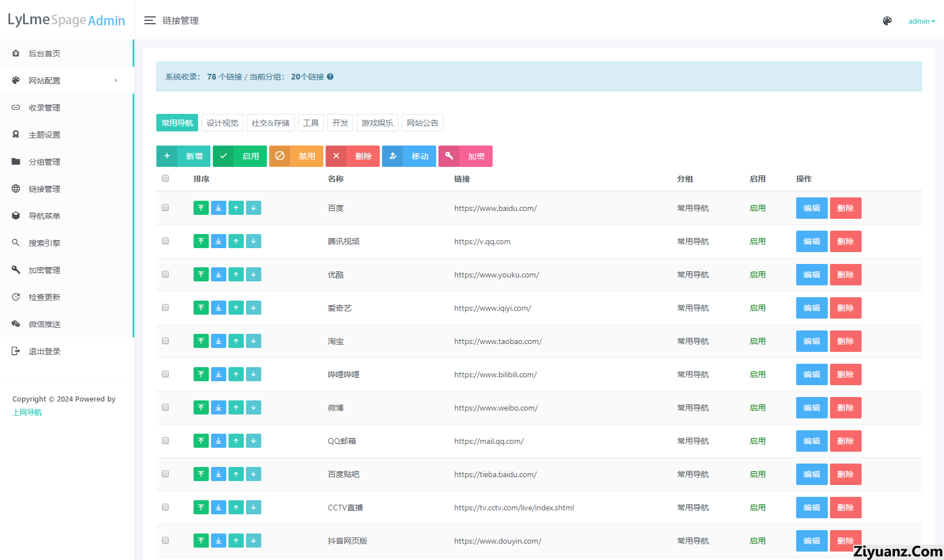Check the checkbox for the 百度 row
Screen dimensions: 944x560
coord(165,208)
